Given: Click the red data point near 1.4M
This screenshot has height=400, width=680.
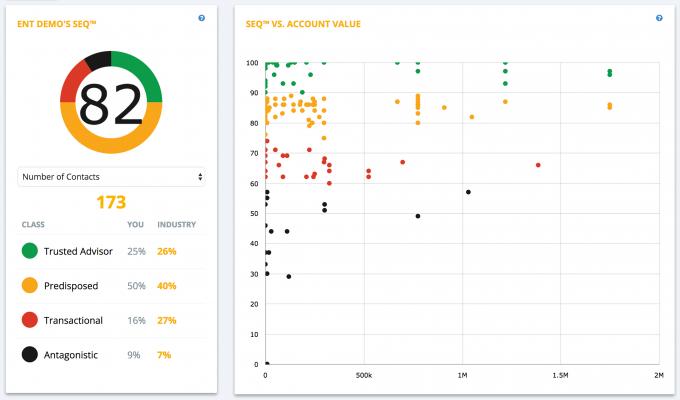Looking at the screenshot, I should (538, 165).
